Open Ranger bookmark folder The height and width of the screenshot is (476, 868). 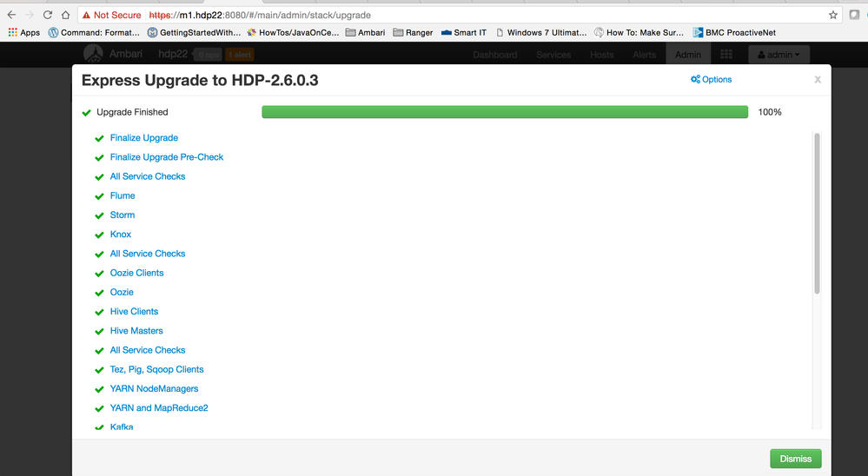(413, 33)
